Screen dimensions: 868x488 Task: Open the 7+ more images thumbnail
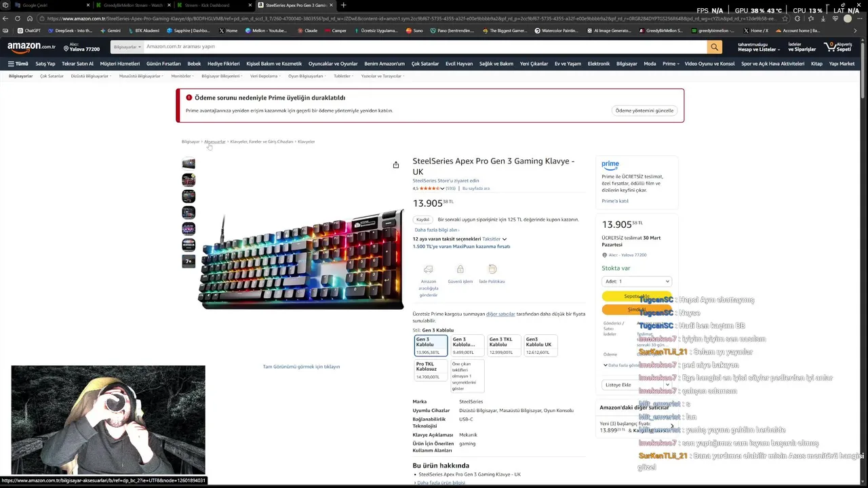pyautogui.click(x=189, y=261)
